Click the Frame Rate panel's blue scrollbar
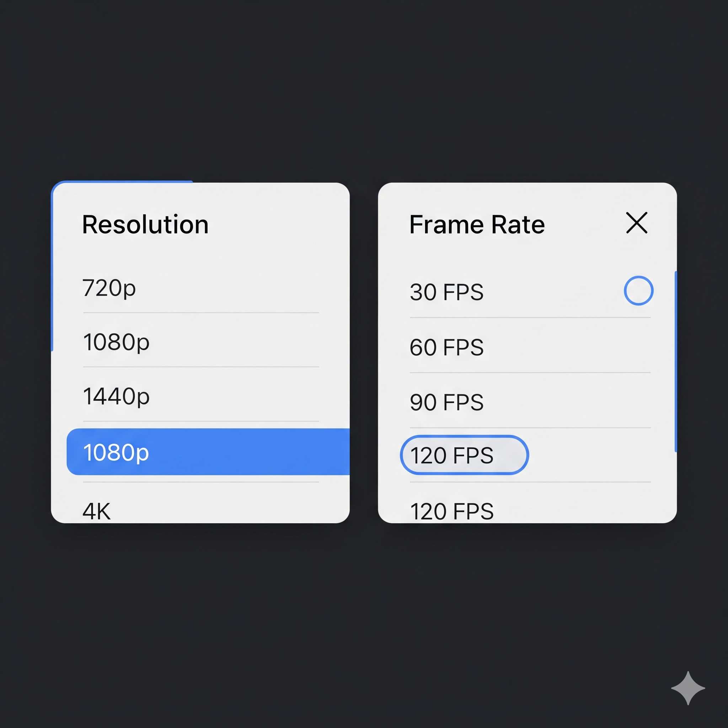The image size is (728, 728). pos(676,362)
